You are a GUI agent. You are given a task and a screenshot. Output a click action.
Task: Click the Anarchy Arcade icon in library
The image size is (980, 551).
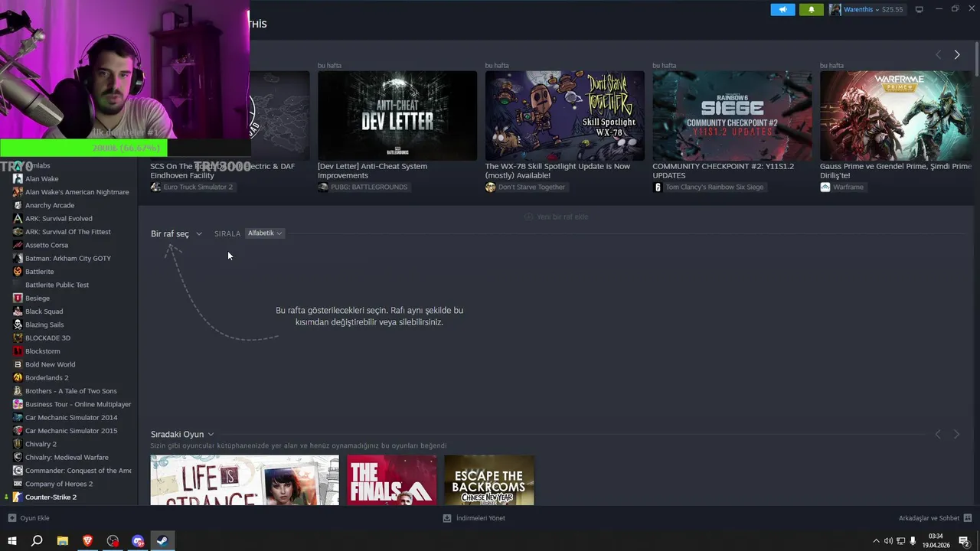pos(18,205)
